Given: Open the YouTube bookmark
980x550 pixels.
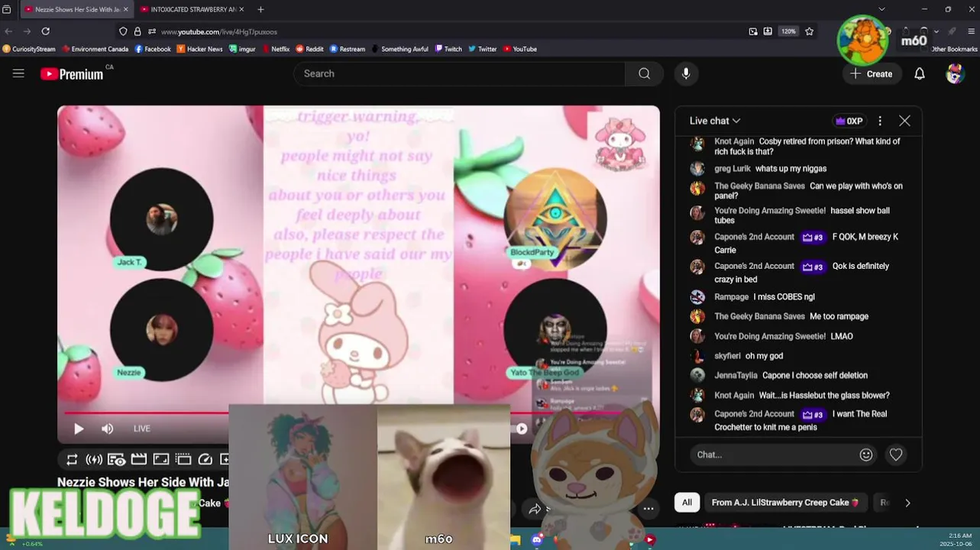Looking at the screenshot, I should [519, 49].
